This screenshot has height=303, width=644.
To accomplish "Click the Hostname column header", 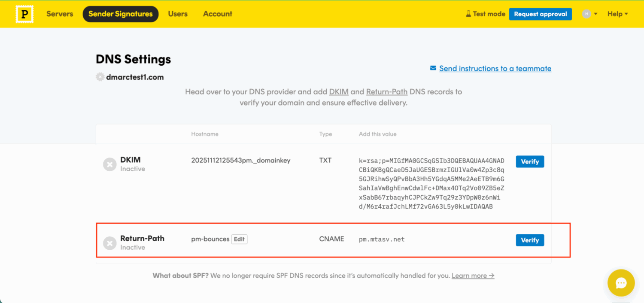I will tap(205, 134).
